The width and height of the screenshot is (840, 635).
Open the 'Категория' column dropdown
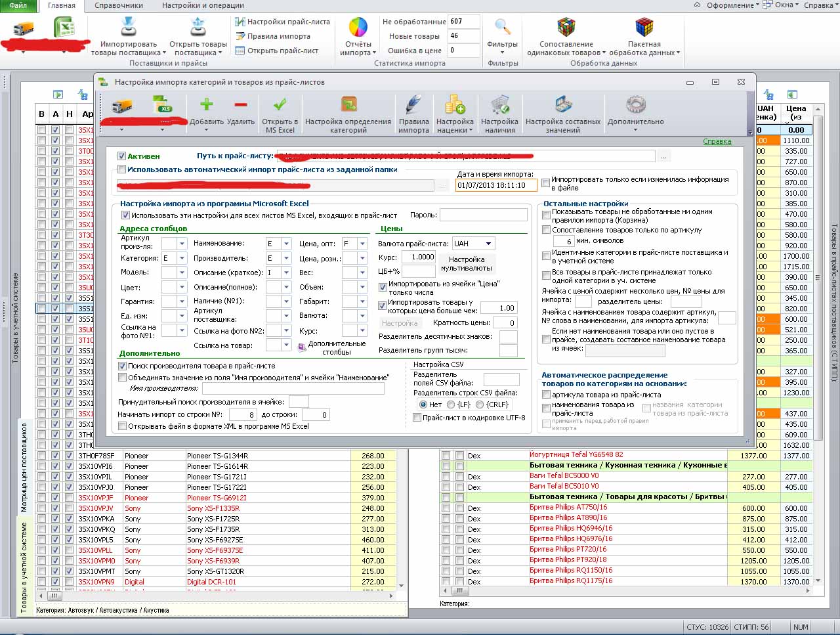182,259
